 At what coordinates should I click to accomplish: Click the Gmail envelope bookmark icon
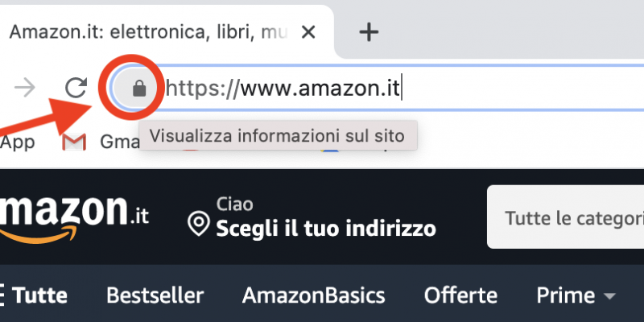(74, 142)
